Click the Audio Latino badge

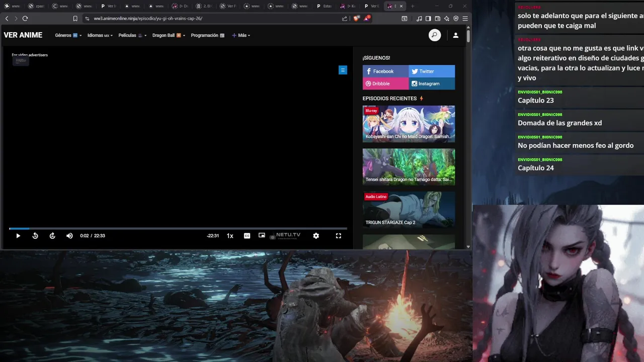tap(376, 197)
